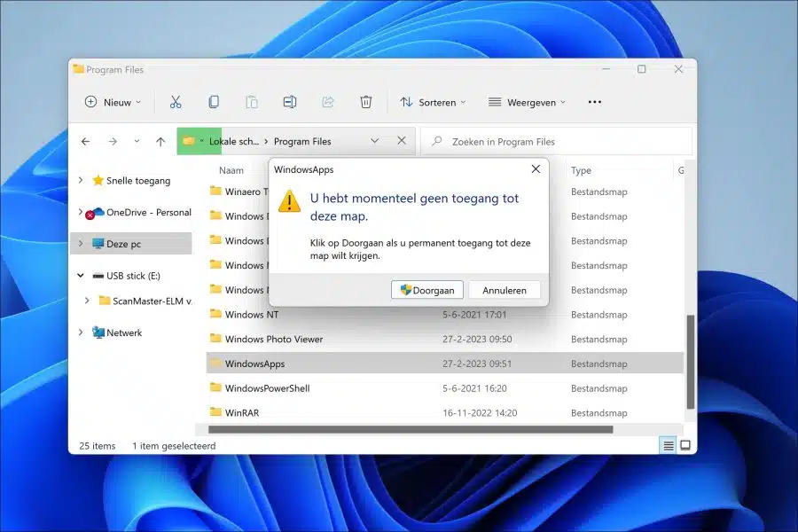Switch to large thumbnails view icon
The image size is (798, 532).
coord(685,445)
